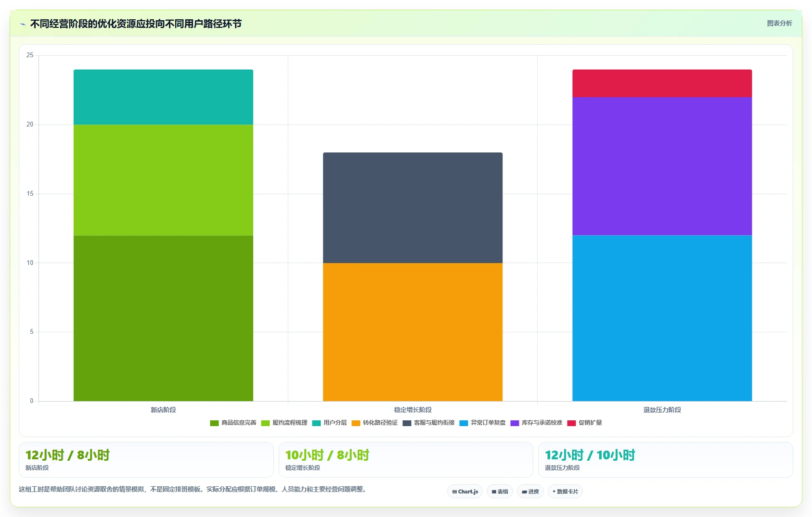The width and height of the screenshot is (812, 517).
Task: Click the 10小时 / 8小时 stat value
Action: (327, 455)
